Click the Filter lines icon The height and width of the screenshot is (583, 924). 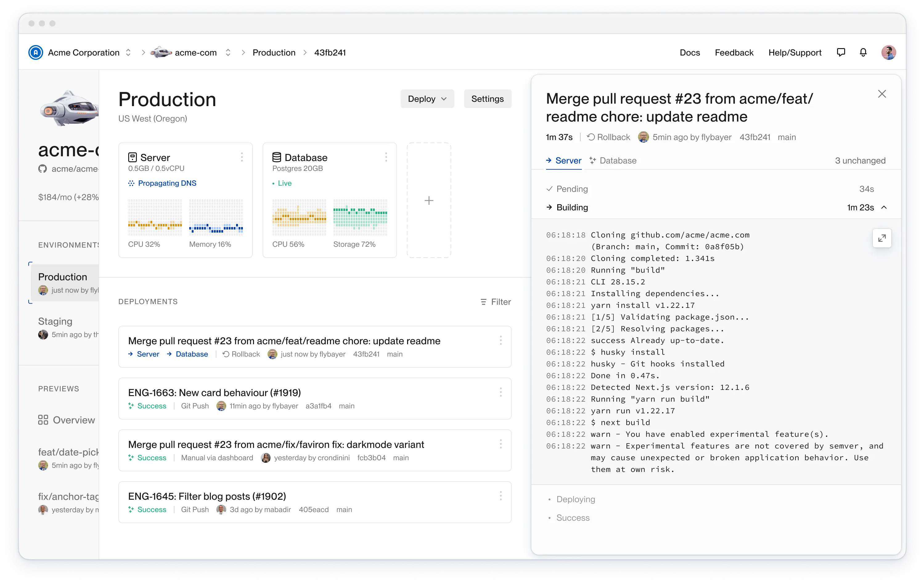(483, 302)
